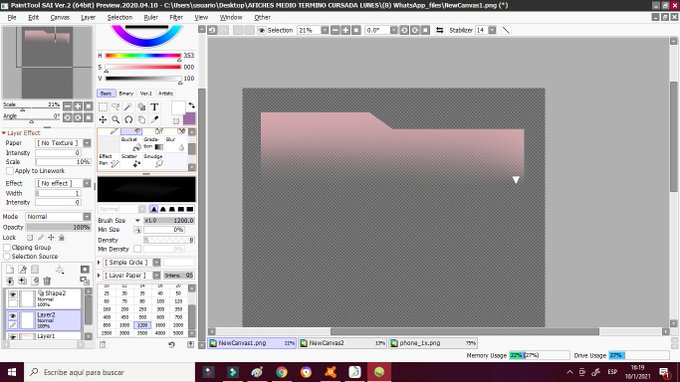The height and width of the screenshot is (382, 680).
Task: Swap foreground and background colors
Action: coord(191,105)
